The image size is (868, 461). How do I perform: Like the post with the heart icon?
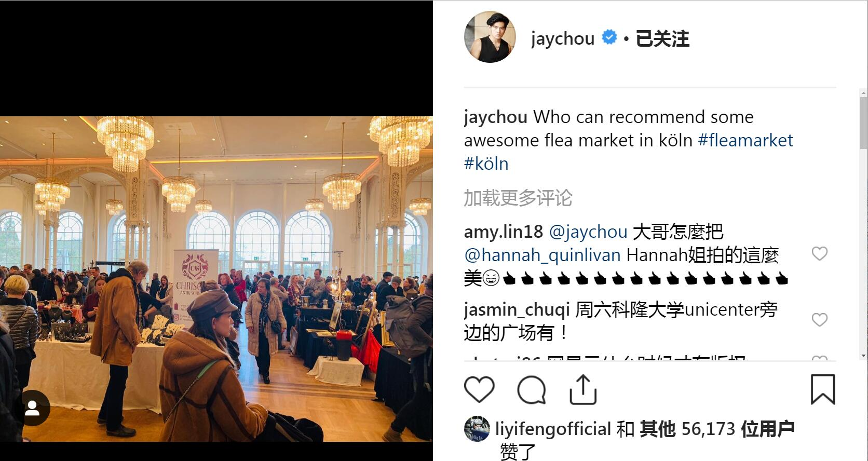[x=479, y=389]
